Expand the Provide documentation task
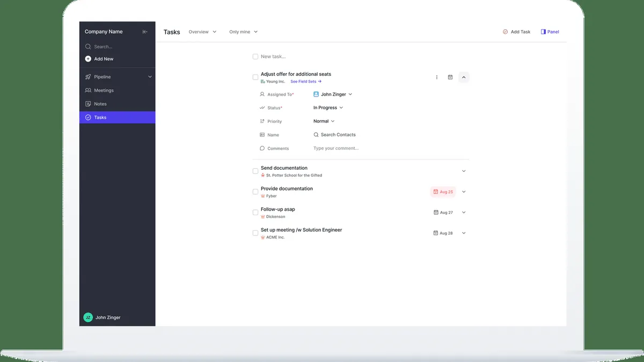Viewport: 644px width, 362px height. 464,192
